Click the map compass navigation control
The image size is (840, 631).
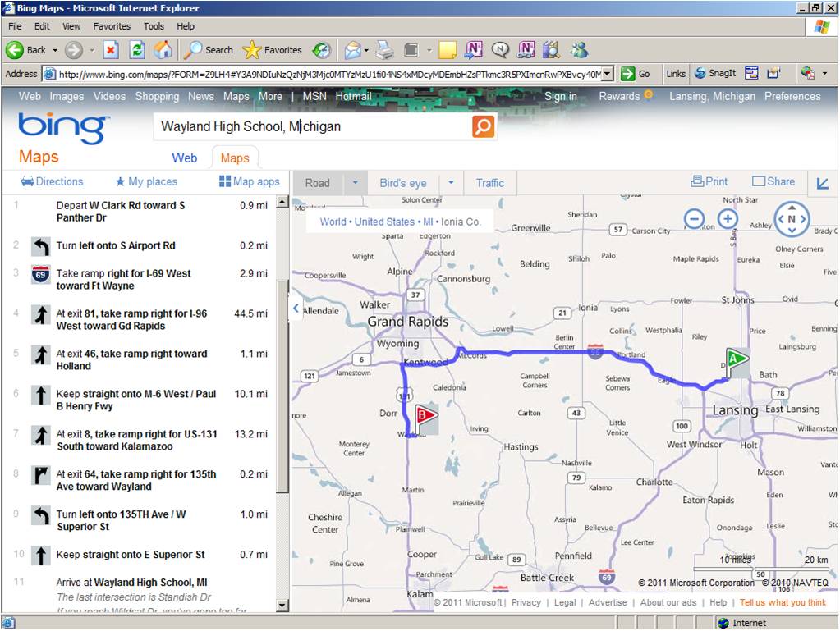792,219
